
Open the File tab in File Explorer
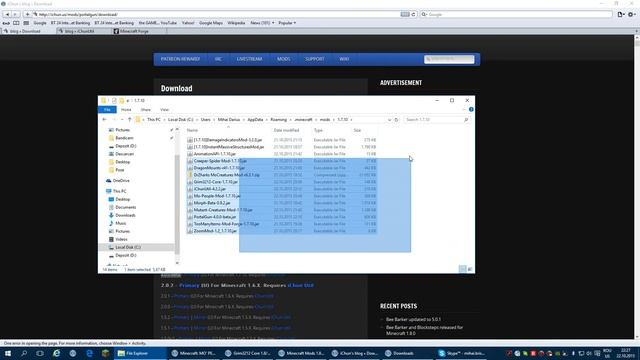coord(107,109)
